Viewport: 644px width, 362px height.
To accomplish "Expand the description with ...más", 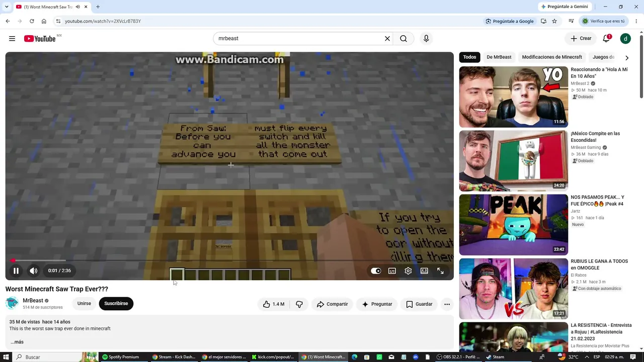I will coord(17,342).
